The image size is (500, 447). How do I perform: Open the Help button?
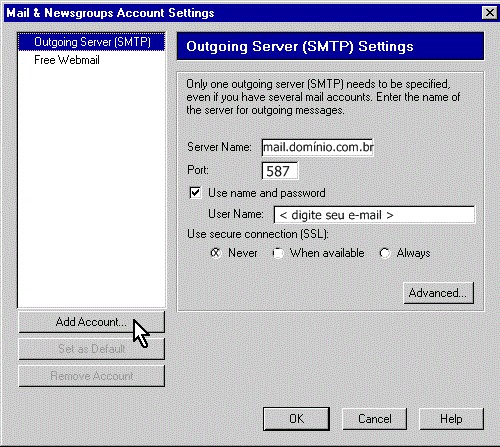451,419
